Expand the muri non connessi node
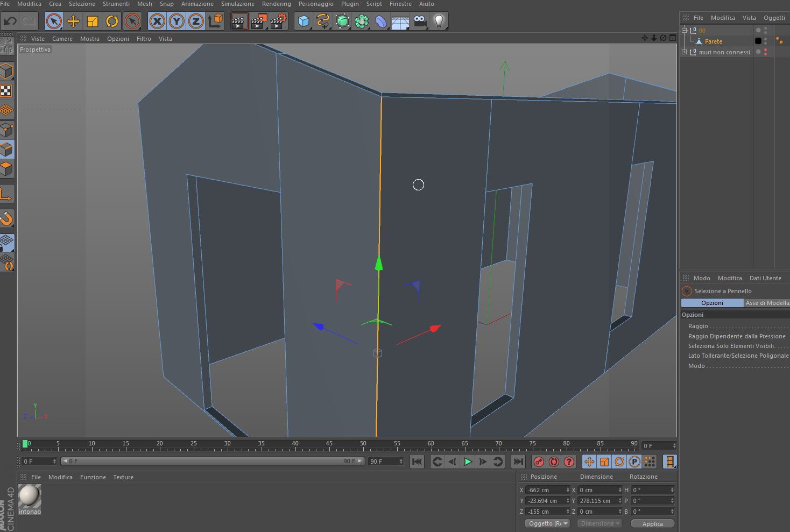This screenshot has height=532, width=790. click(685, 52)
